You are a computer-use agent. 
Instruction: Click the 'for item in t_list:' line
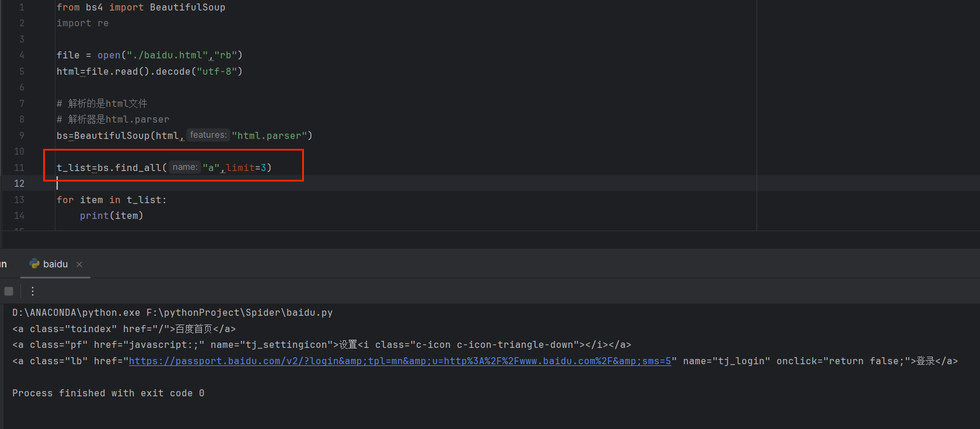pyautogui.click(x=111, y=200)
